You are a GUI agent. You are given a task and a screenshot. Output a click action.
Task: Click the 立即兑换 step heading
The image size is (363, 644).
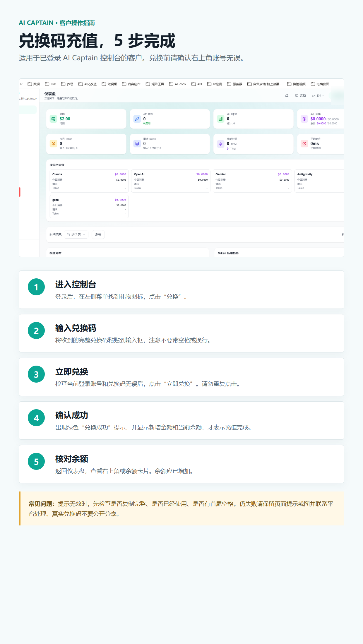(x=72, y=372)
